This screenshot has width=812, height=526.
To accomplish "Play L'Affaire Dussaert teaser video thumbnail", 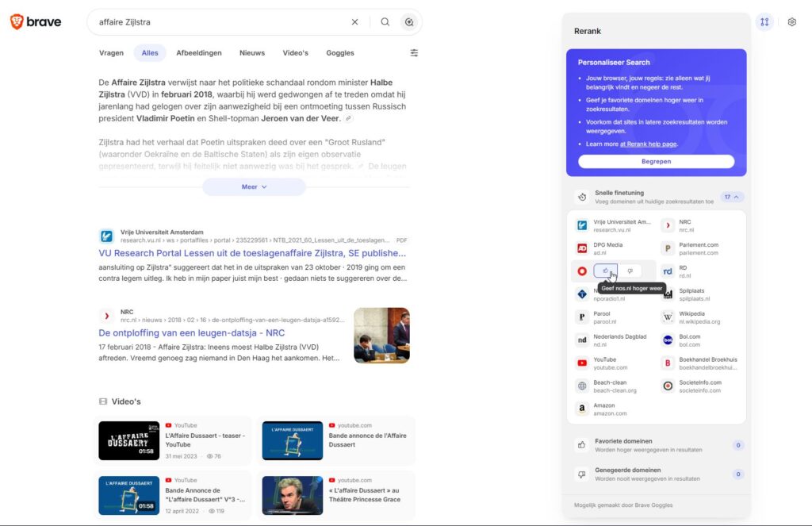I will tap(129, 440).
